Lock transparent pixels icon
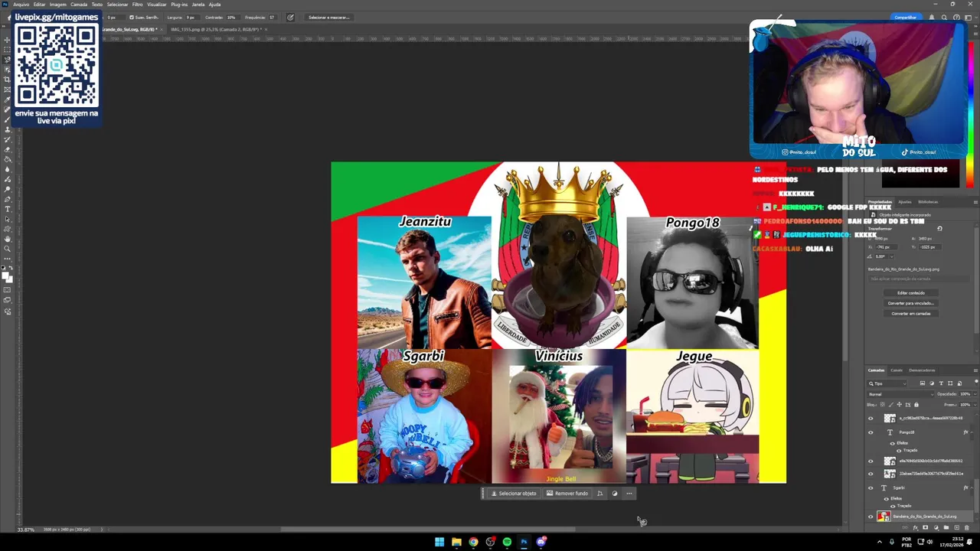The height and width of the screenshot is (551, 980). (x=882, y=404)
